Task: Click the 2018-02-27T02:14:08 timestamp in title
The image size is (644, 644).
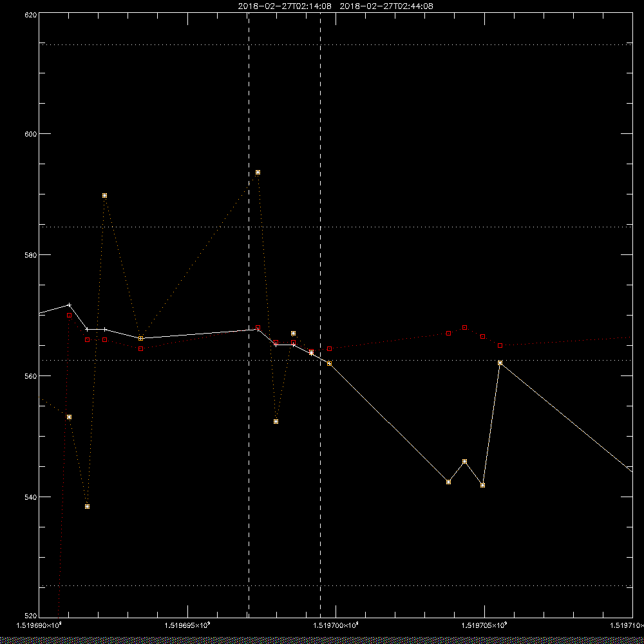Action: pos(285,6)
